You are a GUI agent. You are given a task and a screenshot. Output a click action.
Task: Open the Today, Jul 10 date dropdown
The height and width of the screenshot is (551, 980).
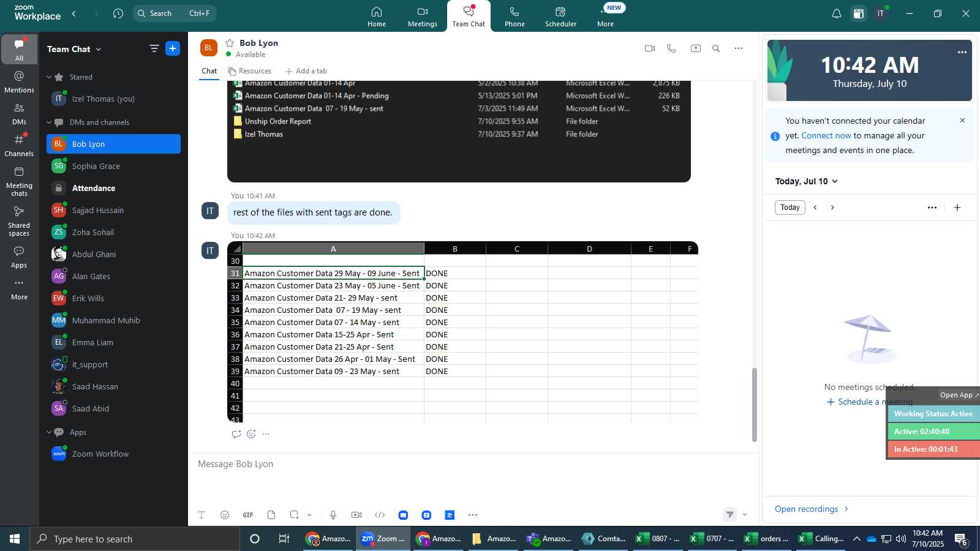[806, 181]
